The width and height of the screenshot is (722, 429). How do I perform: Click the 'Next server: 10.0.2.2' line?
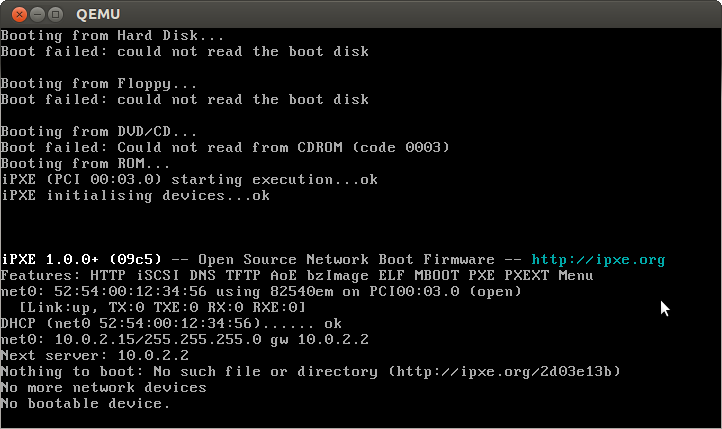click(x=100, y=355)
